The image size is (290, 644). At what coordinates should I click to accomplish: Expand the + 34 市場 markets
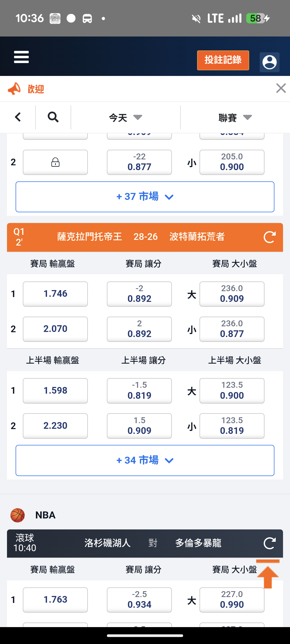(x=145, y=460)
